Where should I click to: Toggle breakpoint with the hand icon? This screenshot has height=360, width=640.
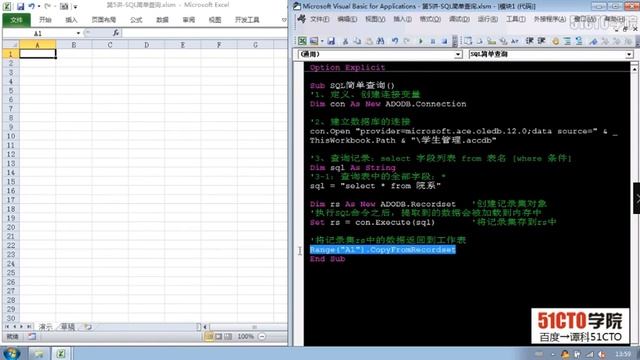(556, 41)
